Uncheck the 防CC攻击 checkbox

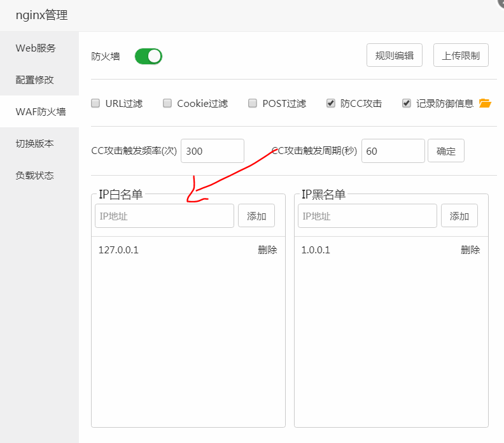331,103
